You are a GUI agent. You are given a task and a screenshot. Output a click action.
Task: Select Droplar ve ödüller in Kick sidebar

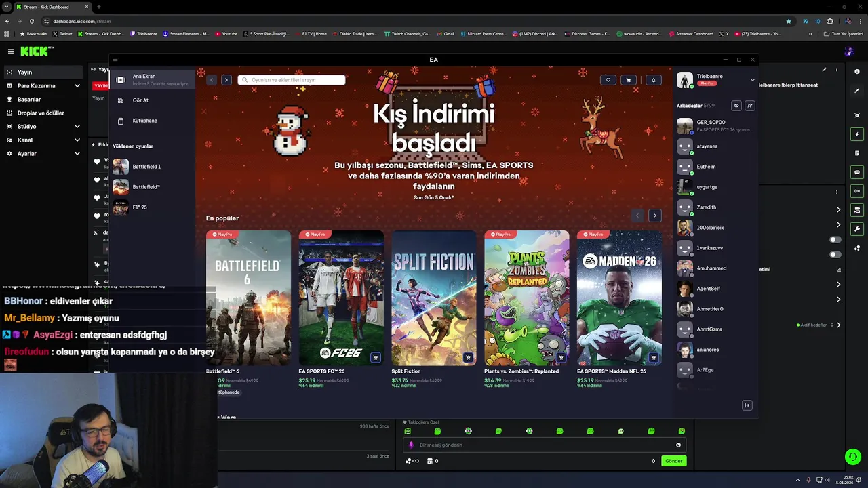click(x=42, y=113)
